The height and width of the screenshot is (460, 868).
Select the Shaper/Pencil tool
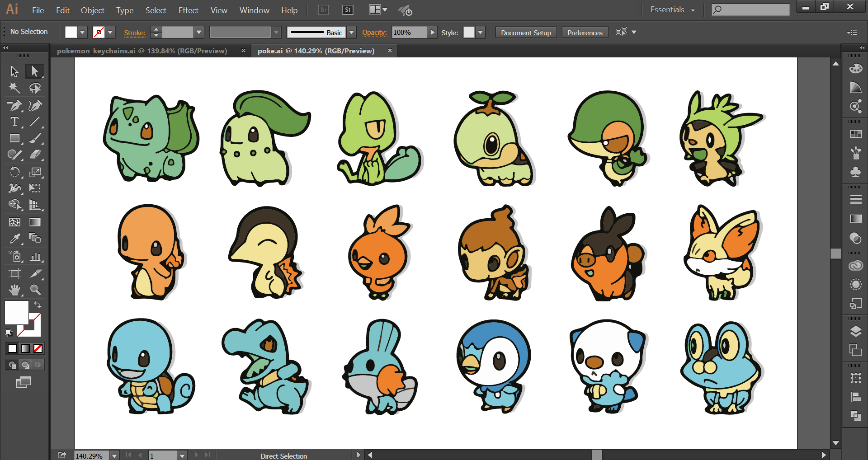14,155
